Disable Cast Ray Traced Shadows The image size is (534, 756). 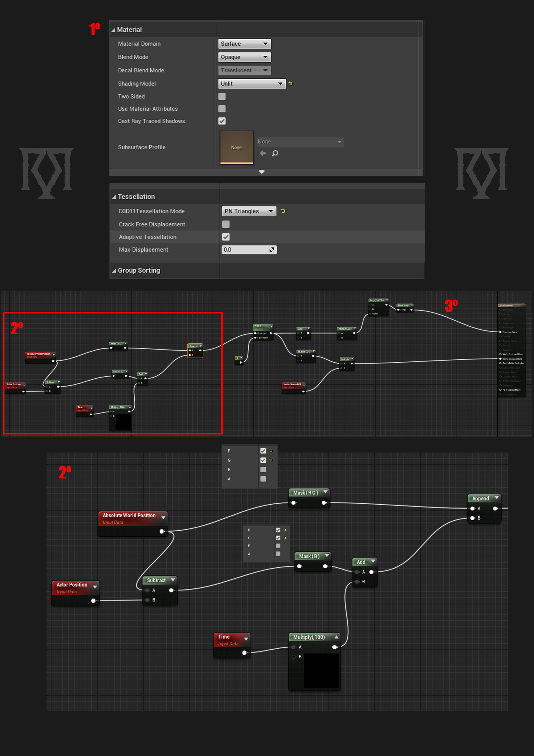coord(222,121)
